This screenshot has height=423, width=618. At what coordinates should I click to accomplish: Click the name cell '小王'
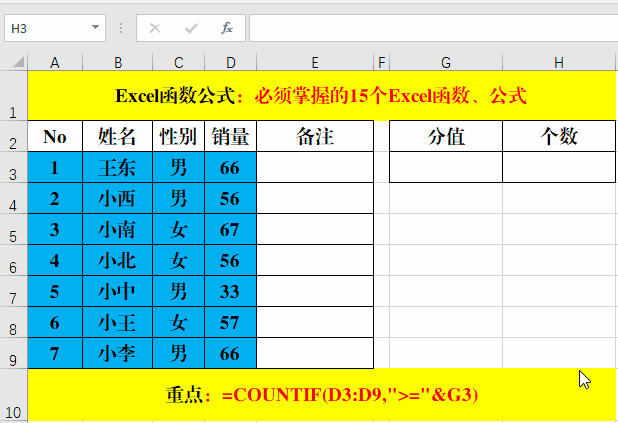tap(117, 322)
